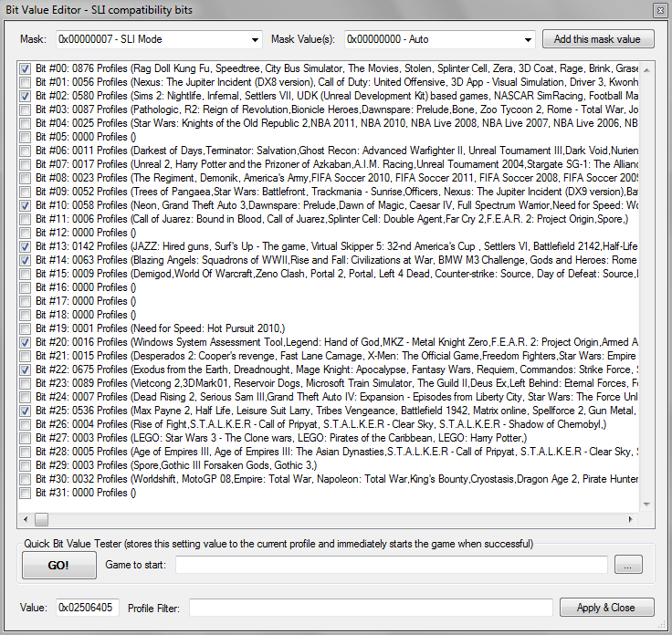Tick the Bit #08 The Regiment checkbox
This screenshot has width=672, height=635.
(x=26, y=178)
